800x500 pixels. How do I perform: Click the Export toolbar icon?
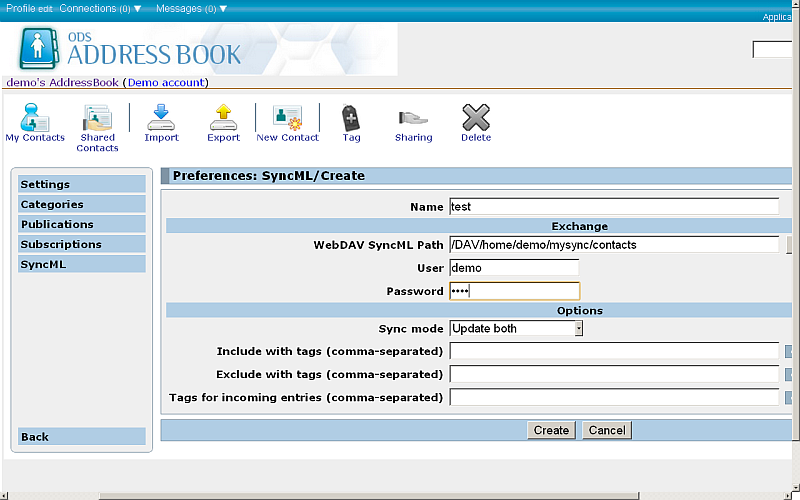pos(223,118)
